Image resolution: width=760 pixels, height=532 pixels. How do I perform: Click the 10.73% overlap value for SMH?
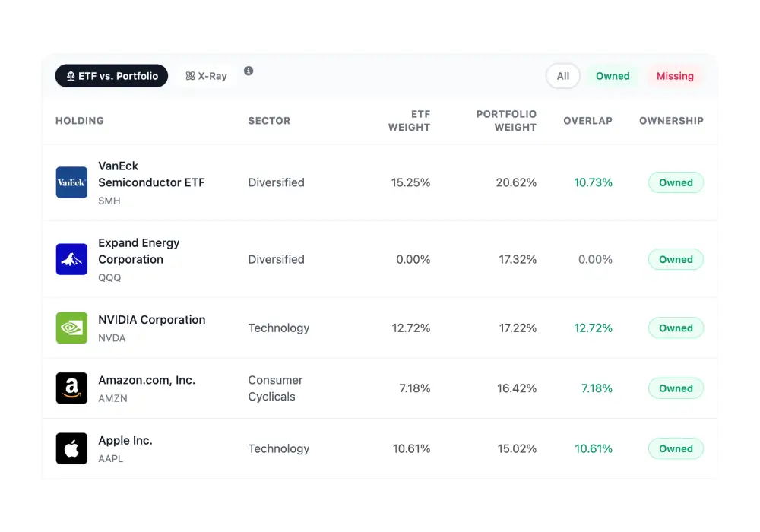[x=594, y=182]
